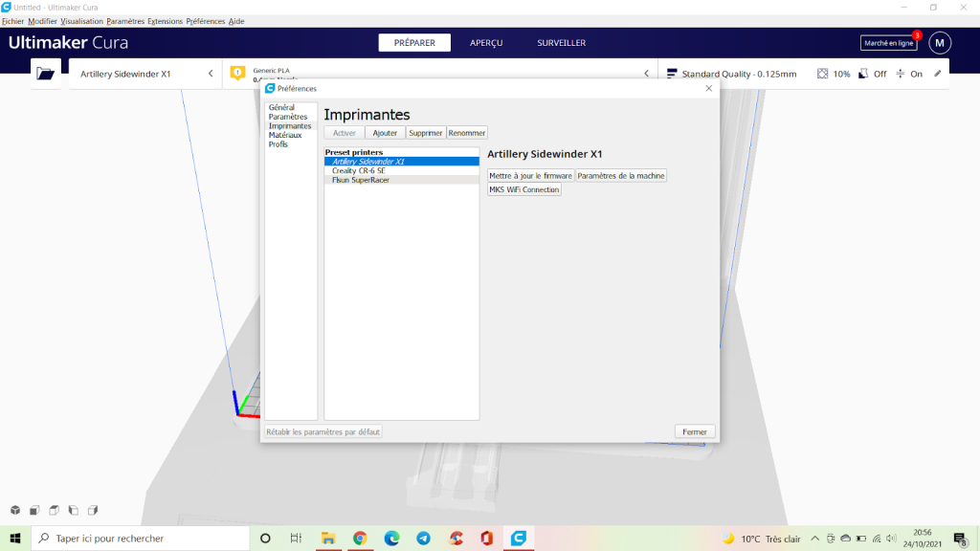This screenshot has height=551, width=980.
Task: Click the Standard Quality profile icon
Action: click(672, 74)
